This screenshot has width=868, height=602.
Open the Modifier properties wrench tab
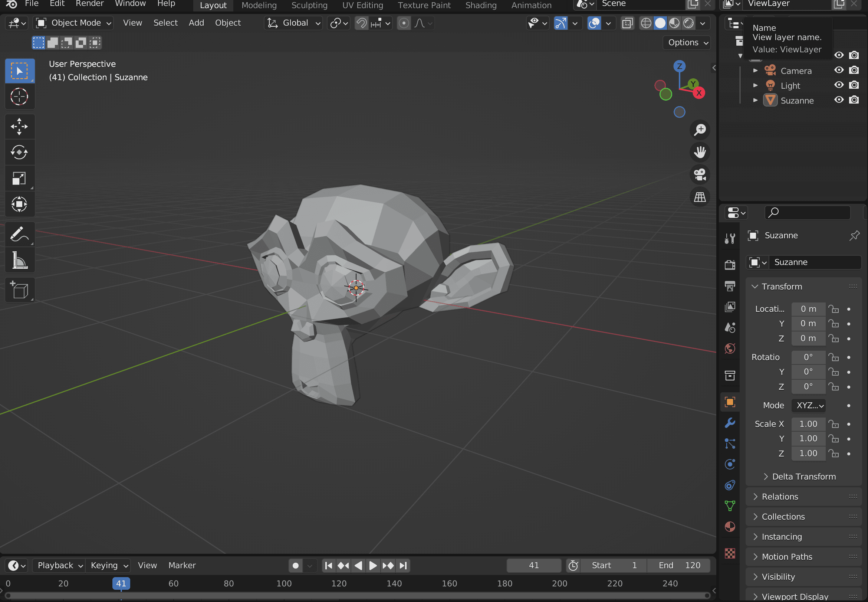pyautogui.click(x=730, y=423)
